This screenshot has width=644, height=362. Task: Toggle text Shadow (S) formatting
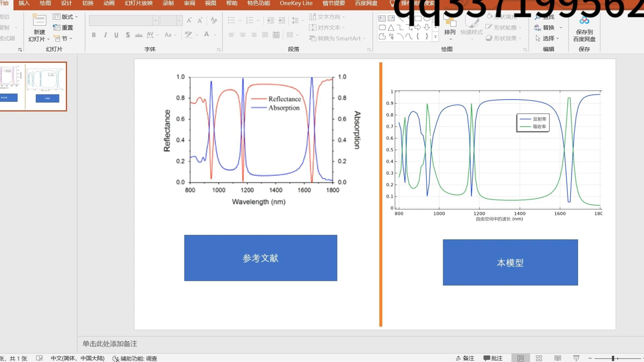point(127,35)
